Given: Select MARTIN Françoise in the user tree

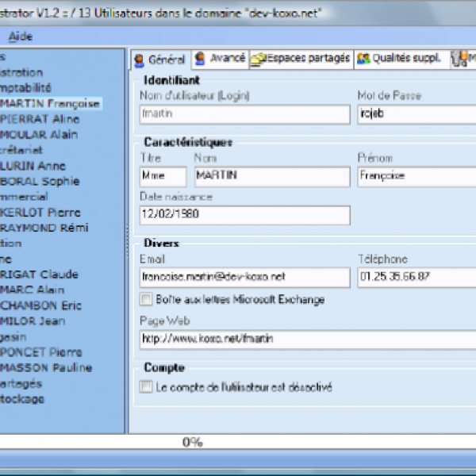Looking at the screenshot, I should [x=50, y=103].
